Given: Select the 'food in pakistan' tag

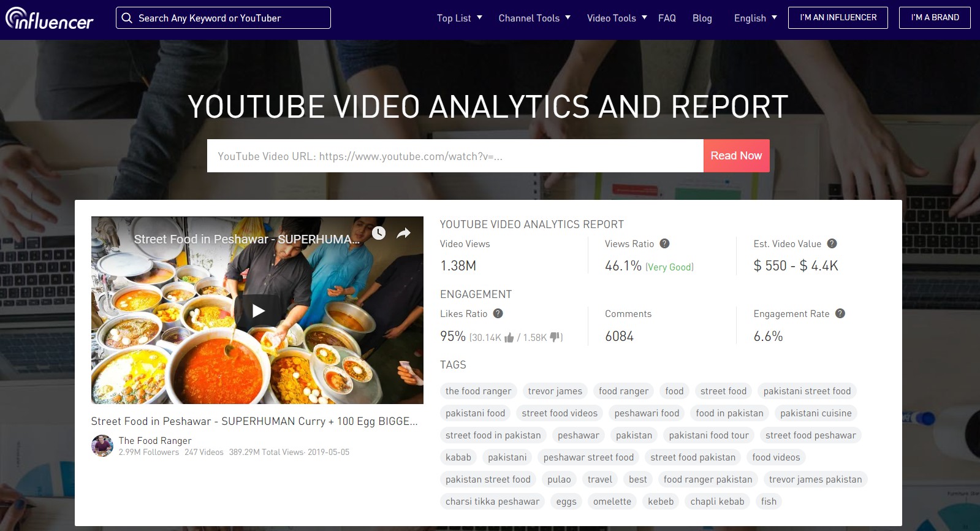Looking at the screenshot, I should 729,413.
